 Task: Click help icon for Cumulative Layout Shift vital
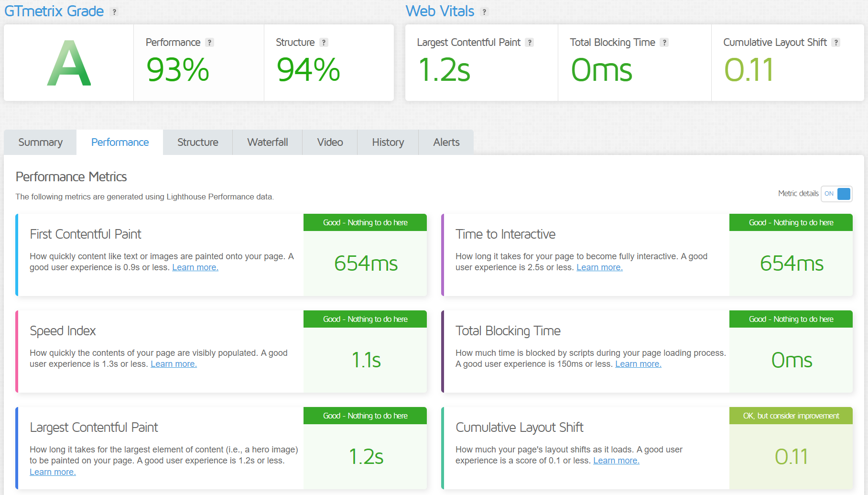coord(835,43)
